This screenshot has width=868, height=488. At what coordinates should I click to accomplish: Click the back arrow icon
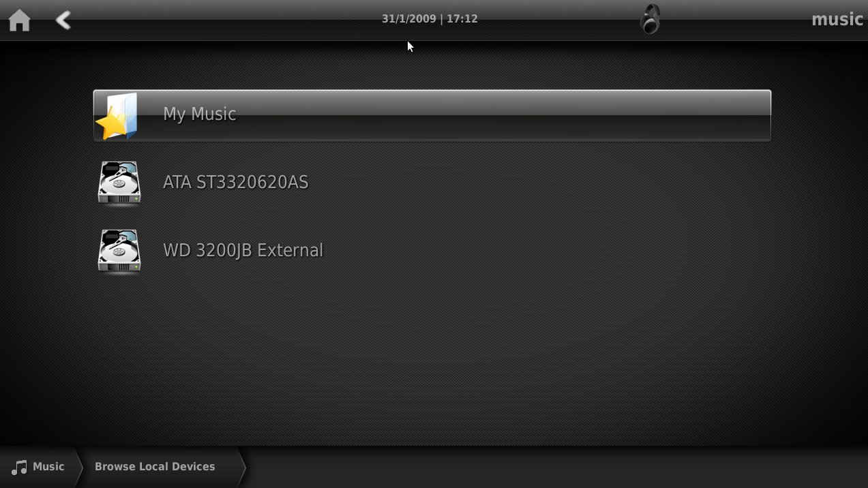coord(63,20)
